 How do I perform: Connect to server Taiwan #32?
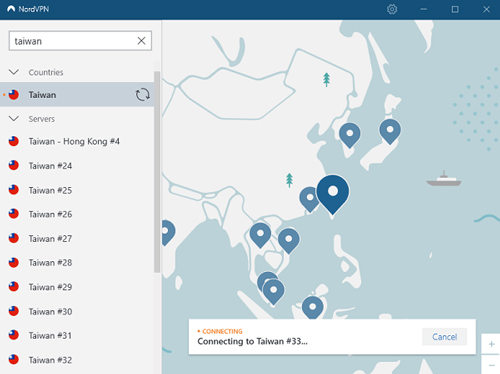[x=77, y=360]
